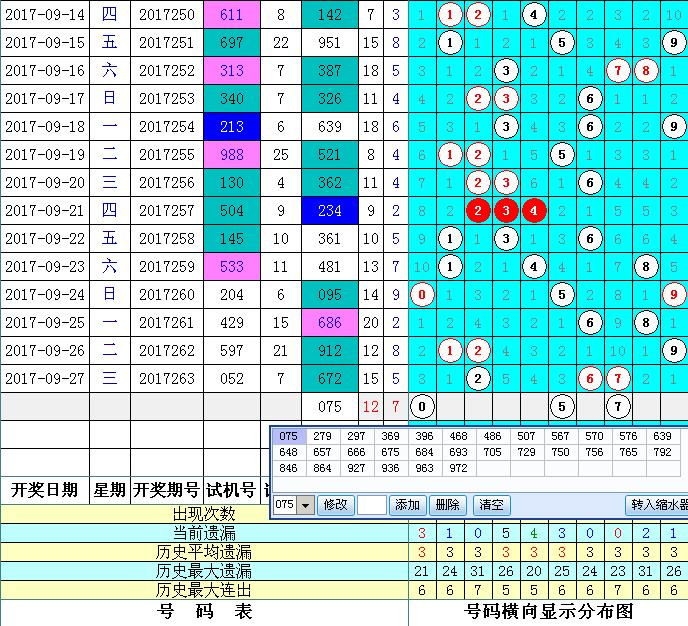
Task: Click red circled 8 in row 2017252
Action: pos(646,71)
